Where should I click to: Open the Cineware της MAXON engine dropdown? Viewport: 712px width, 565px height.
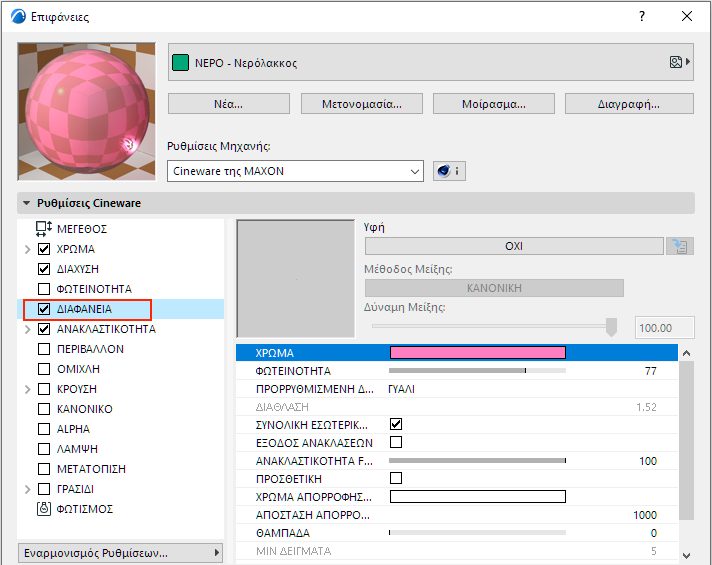pos(295,171)
